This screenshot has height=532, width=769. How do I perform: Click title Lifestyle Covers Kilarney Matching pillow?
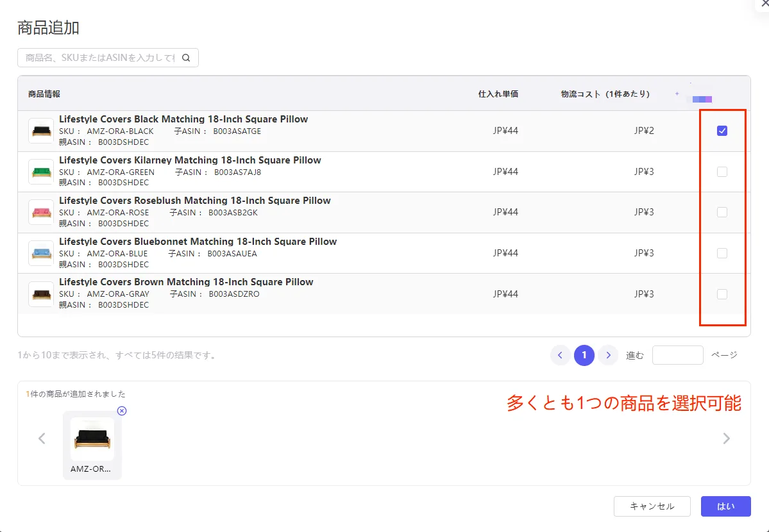(x=190, y=160)
